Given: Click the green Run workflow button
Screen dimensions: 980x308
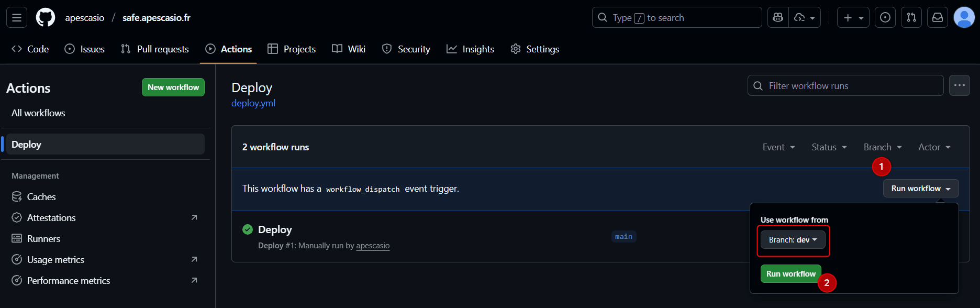Looking at the screenshot, I should (790, 274).
